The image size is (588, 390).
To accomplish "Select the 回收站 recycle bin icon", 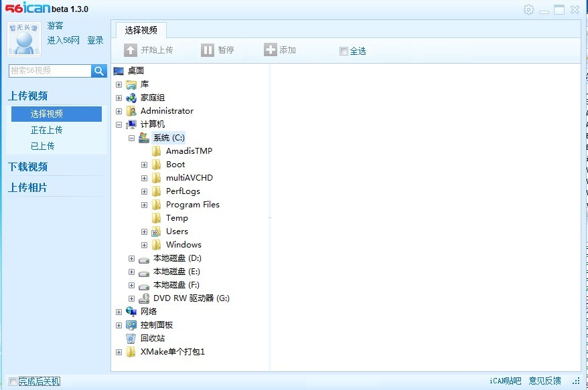I will (x=131, y=338).
